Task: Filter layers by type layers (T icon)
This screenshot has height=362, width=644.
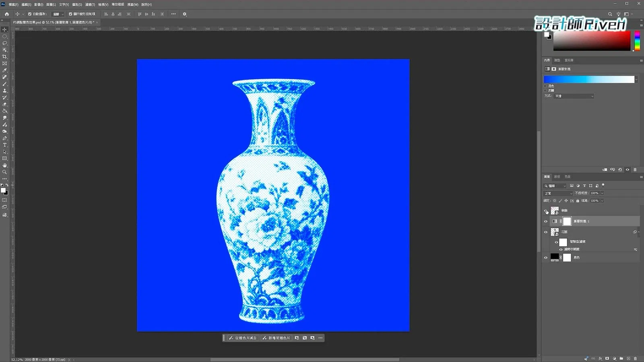Action: (x=584, y=186)
